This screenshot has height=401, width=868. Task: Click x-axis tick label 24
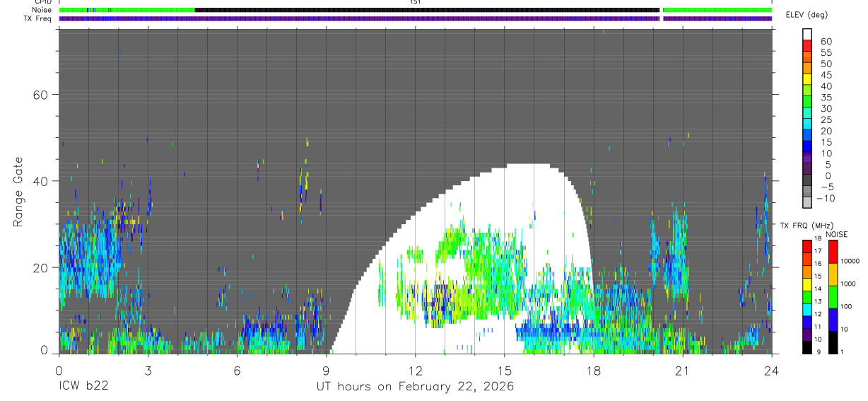tap(771, 371)
